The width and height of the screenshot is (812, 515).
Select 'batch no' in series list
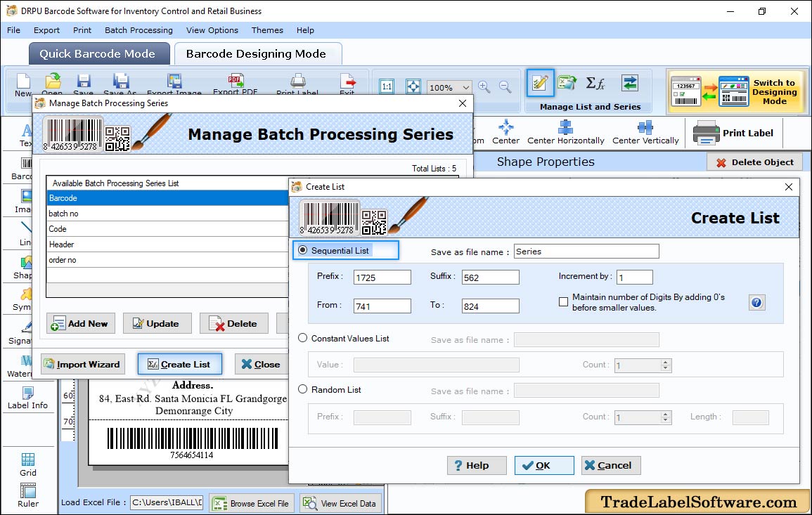(167, 214)
